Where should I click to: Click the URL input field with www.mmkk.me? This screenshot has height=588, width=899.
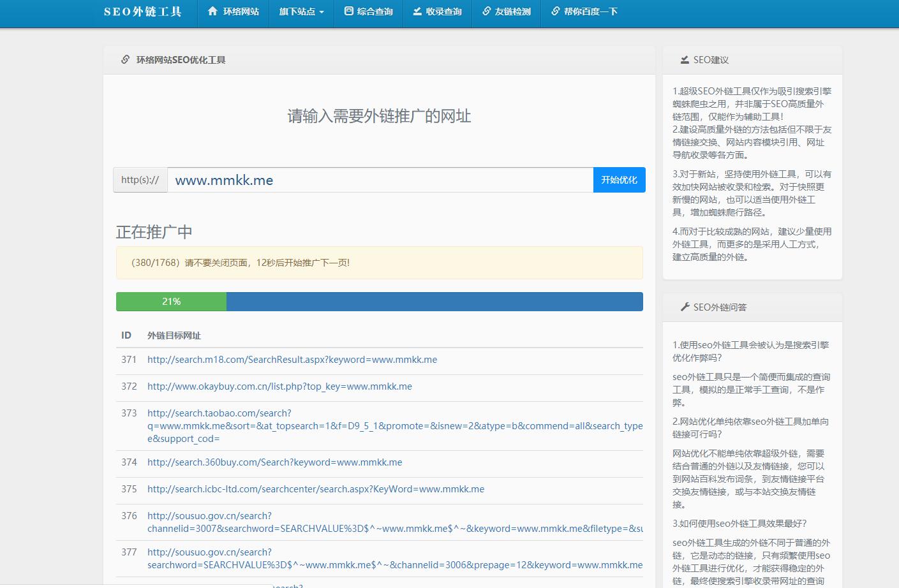[x=380, y=180]
